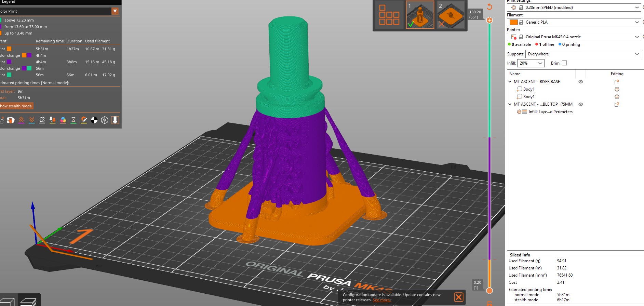
Task: Click the color changes rainbow circles icon
Action: point(63,120)
